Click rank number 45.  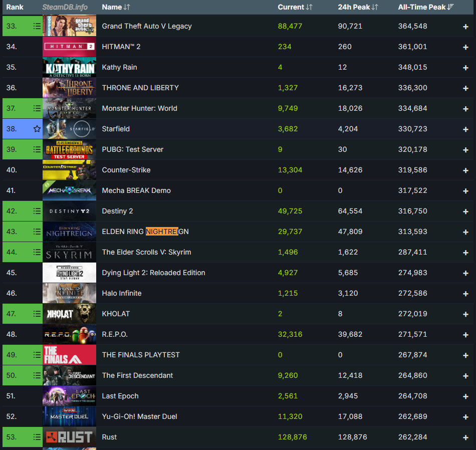click(12, 273)
